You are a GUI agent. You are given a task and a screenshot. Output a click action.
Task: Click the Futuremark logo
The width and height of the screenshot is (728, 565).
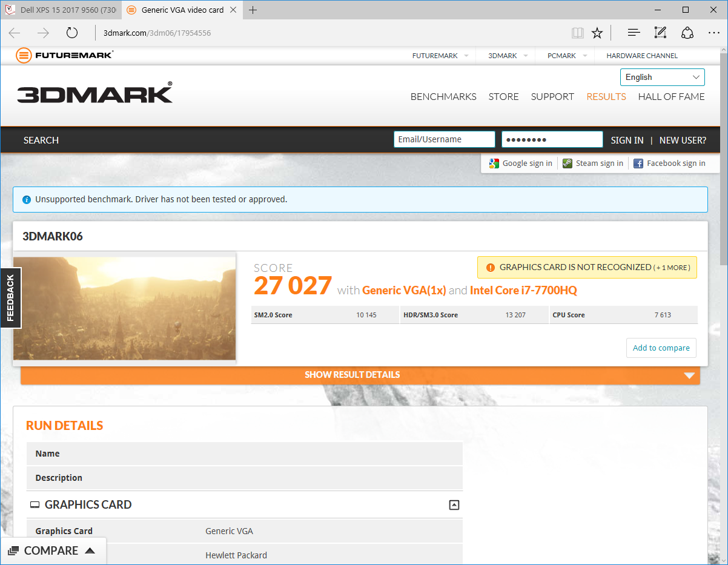(x=65, y=55)
